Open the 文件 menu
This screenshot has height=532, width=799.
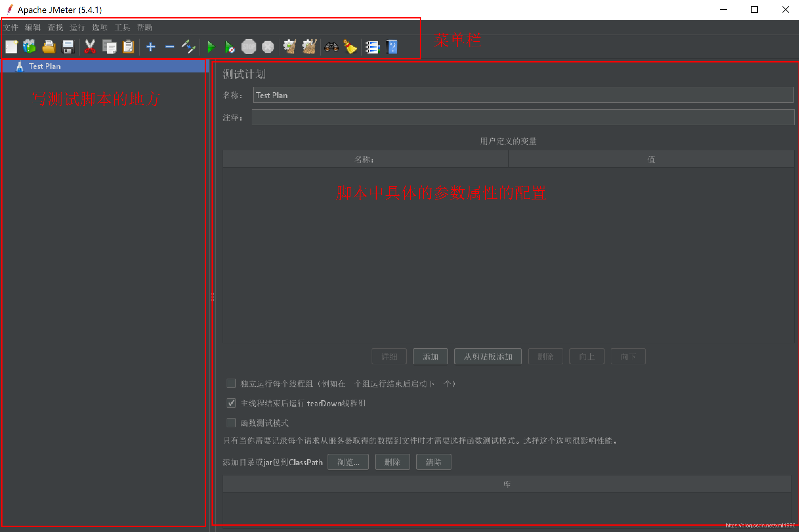tap(10, 27)
